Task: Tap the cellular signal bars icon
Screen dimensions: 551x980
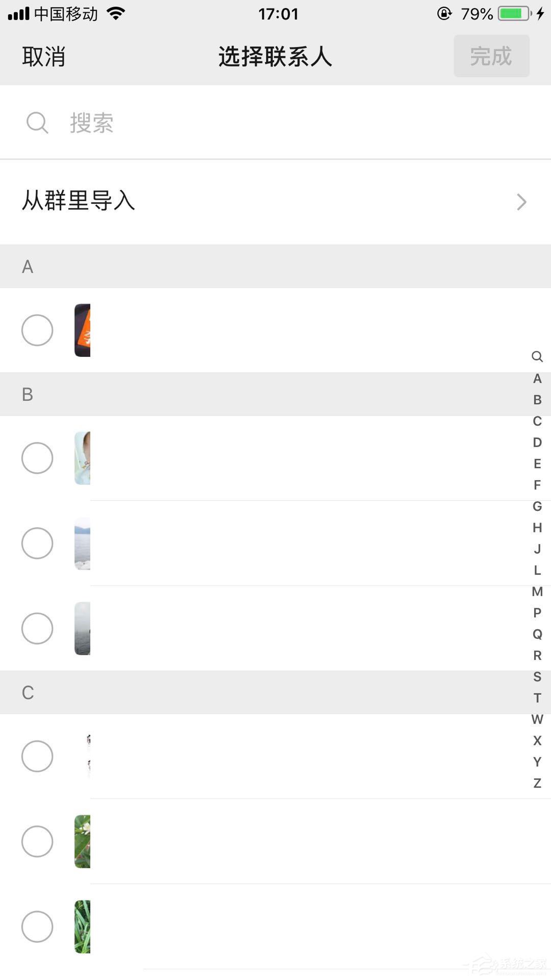Action: point(19,14)
